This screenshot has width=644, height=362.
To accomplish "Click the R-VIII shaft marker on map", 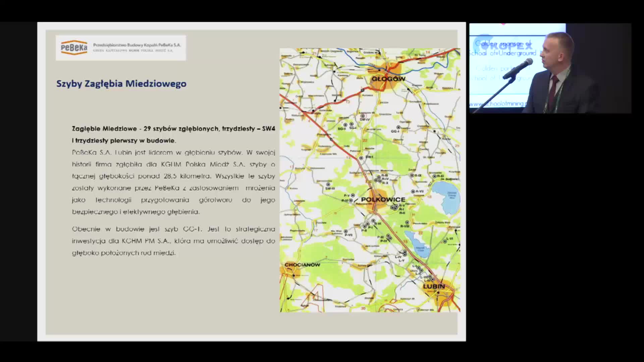I will [407, 222].
